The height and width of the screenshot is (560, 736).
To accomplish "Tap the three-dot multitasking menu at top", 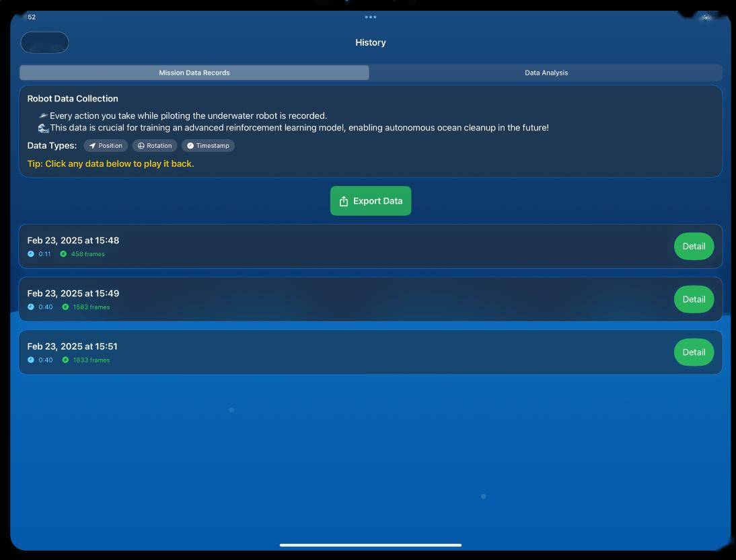I will 370,17.
